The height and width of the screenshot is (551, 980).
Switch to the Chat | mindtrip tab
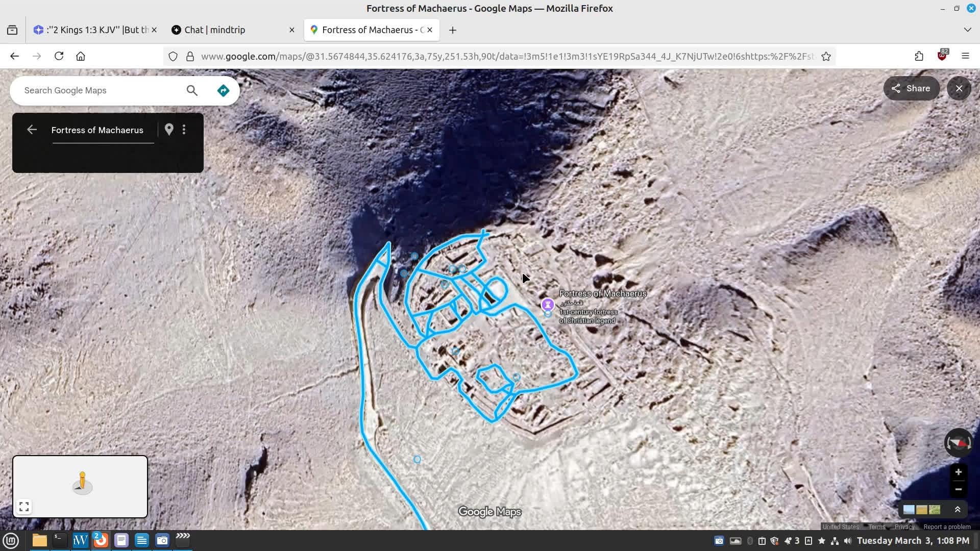(215, 30)
